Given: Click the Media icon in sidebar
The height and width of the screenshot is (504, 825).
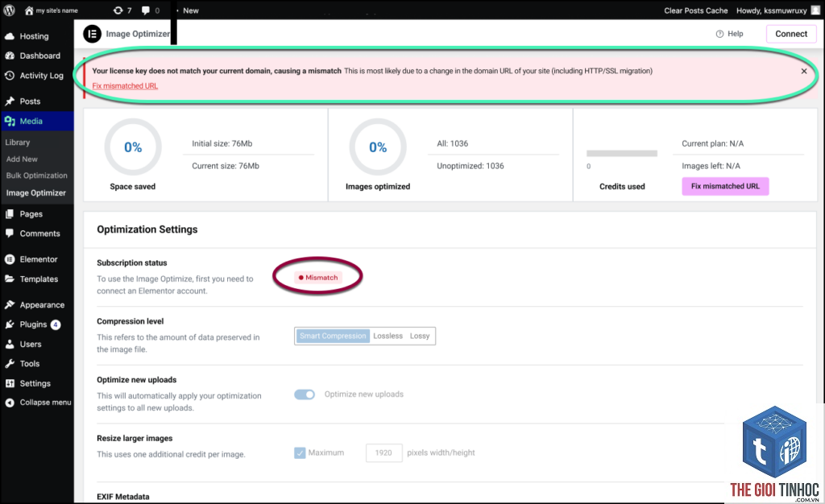Looking at the screenshot, I should [10, 121].
